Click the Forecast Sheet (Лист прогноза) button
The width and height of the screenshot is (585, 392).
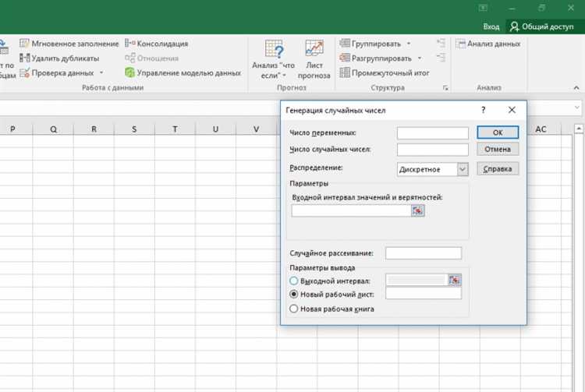(x=314, y=60)
